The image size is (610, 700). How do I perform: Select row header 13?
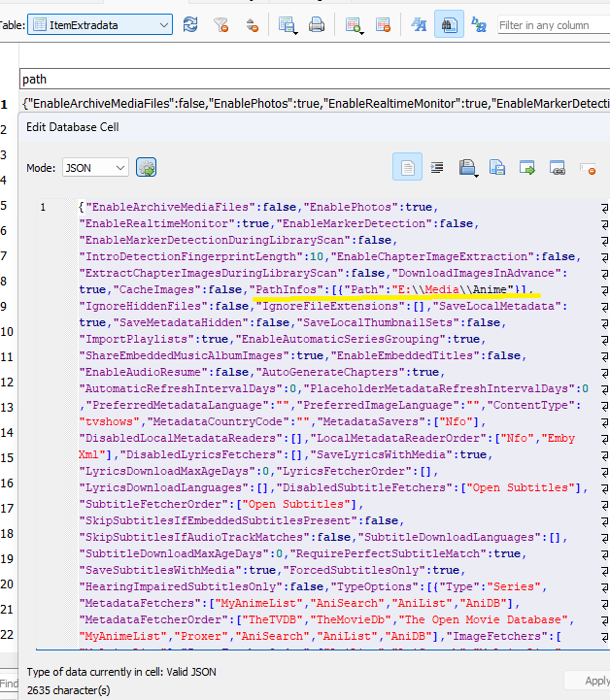(7, 408)
